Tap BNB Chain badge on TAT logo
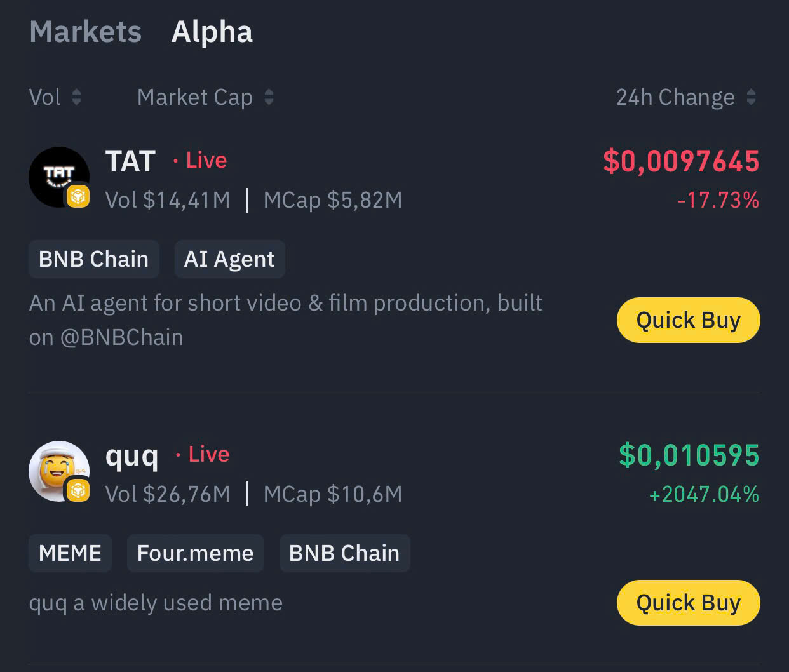 pos(78,196)
